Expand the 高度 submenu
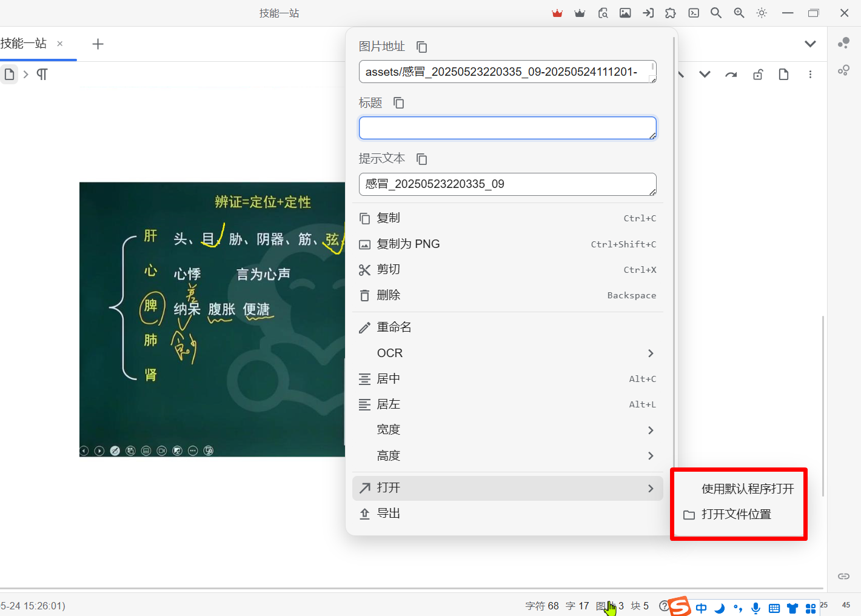This screenshot has height=616, width=861. (x=508, y=456)
